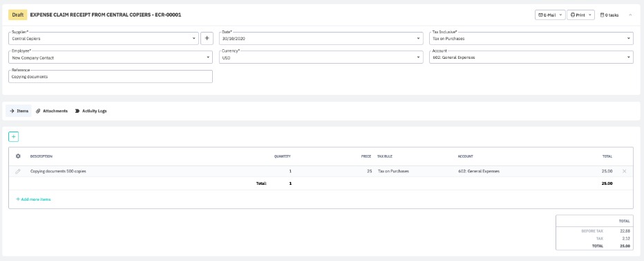Click the green plus add-item icon
This screenshot has height=261, width=644.
point(14,136)
